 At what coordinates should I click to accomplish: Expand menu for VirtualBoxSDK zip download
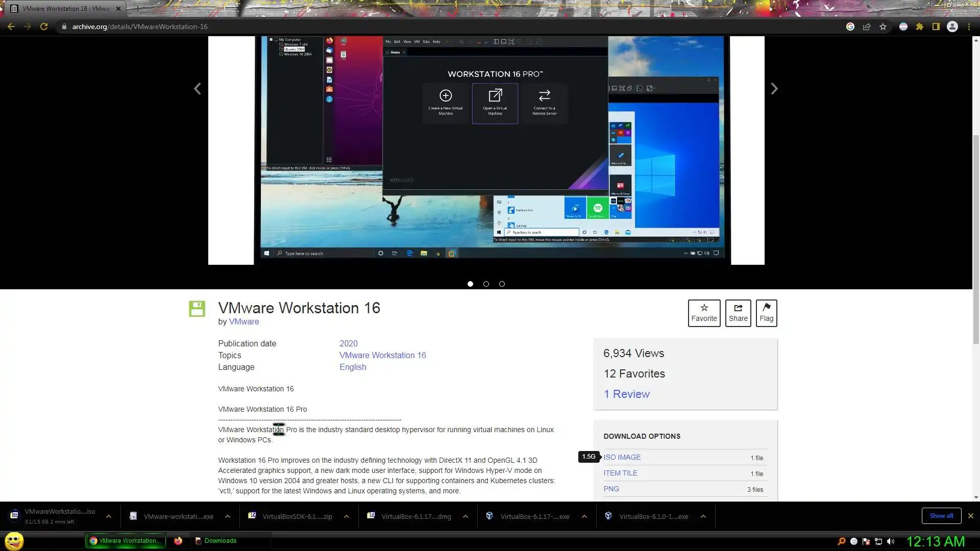347,516
